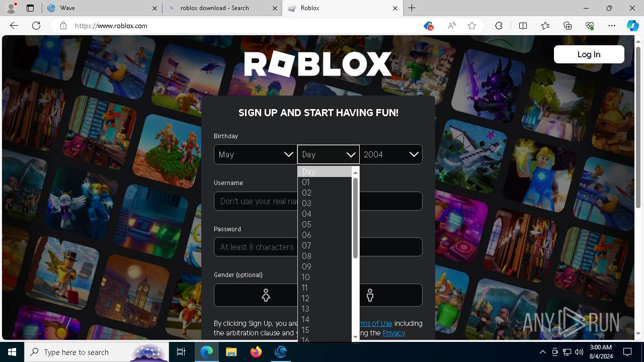
Task: Open Windows Start menu
Action: 12,352
